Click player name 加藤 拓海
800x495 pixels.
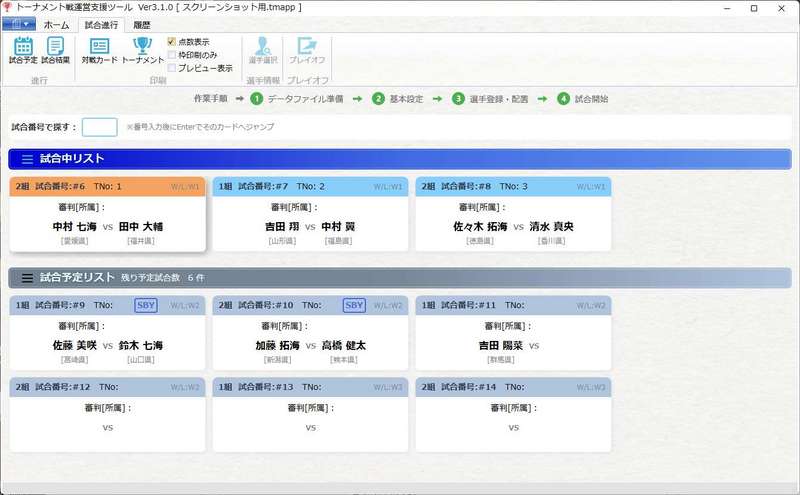(278, 345)
